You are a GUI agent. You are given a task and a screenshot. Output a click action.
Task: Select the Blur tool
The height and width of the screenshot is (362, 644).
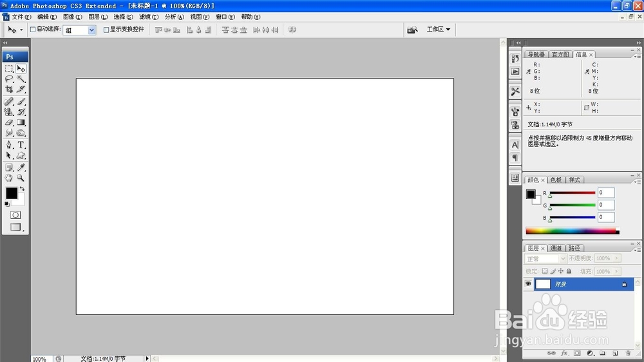(9, 133)
